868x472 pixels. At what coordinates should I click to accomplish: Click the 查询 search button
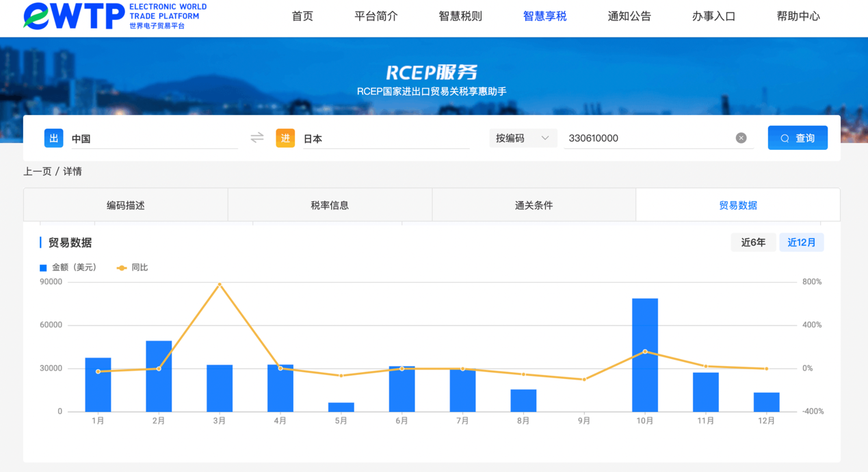click(x=798, y=138)
